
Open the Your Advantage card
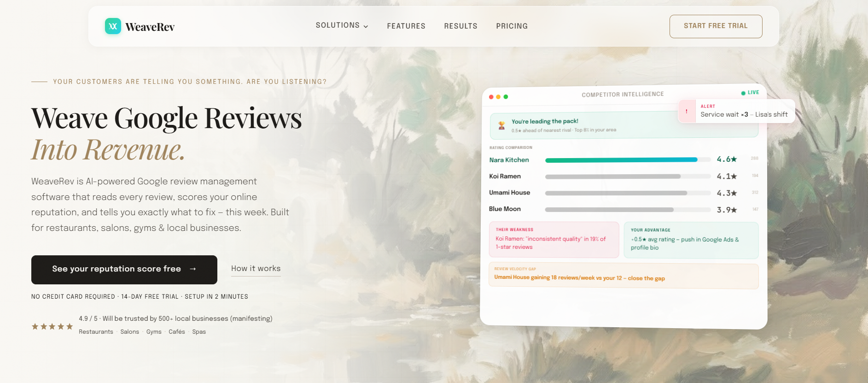tap(691, 240)
